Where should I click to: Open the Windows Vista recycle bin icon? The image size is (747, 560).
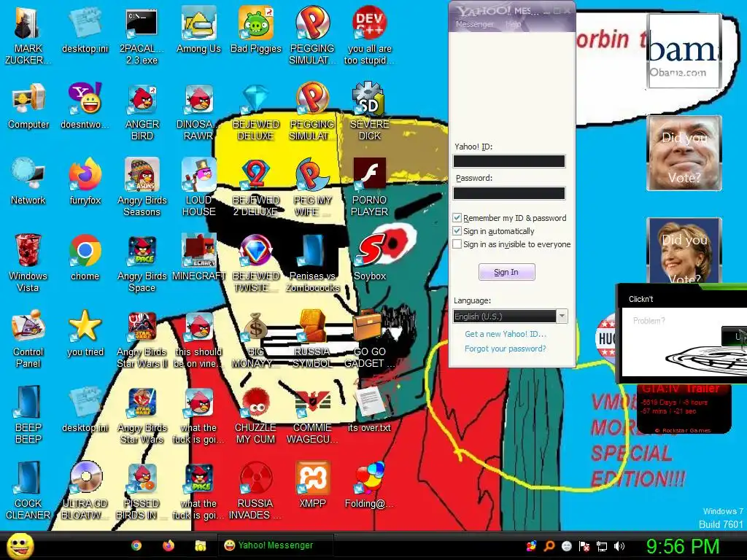28,262
